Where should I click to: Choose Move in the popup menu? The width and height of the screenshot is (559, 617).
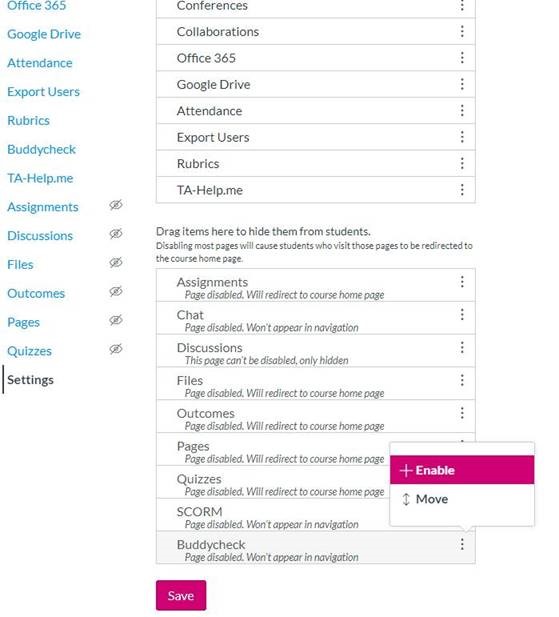462,499
